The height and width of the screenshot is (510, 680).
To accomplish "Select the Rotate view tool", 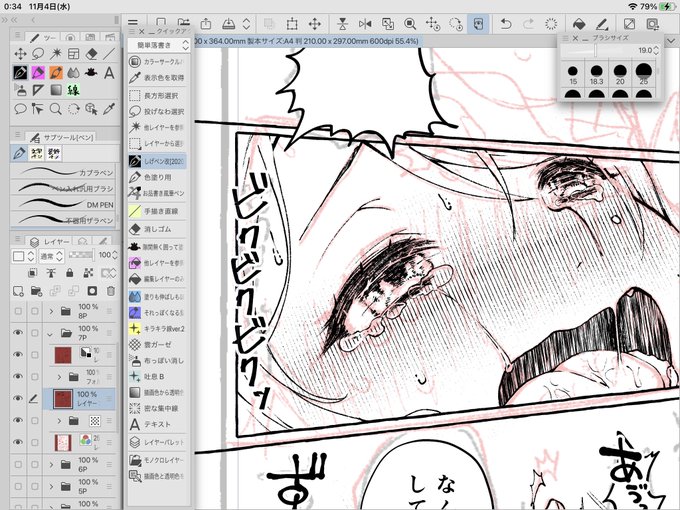I will pyautogui.click(x=74, y=108).
